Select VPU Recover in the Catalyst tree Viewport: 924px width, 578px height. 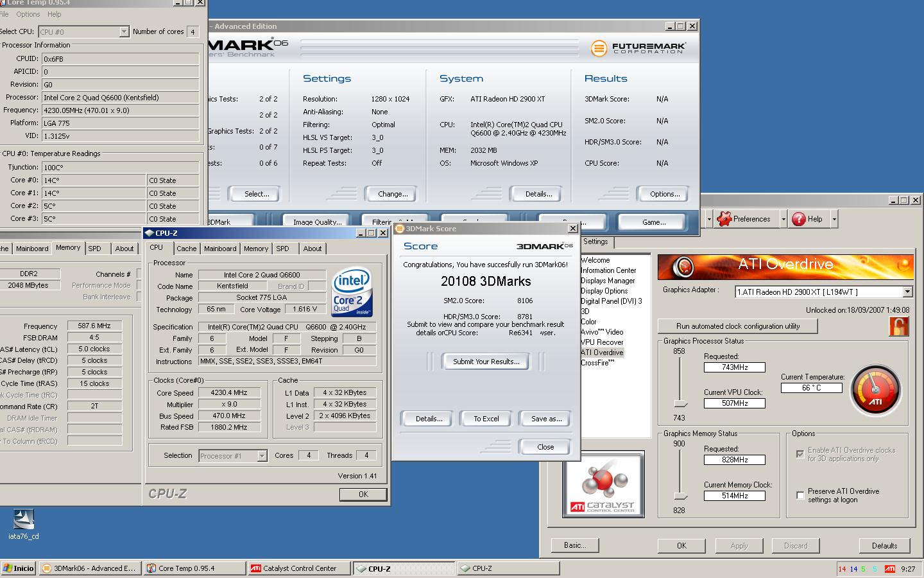(x=602, y=342)
